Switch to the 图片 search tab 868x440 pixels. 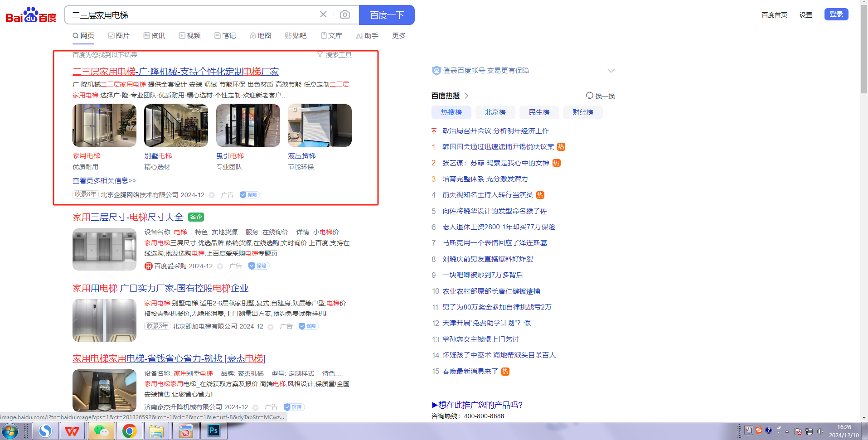[119, 35]
